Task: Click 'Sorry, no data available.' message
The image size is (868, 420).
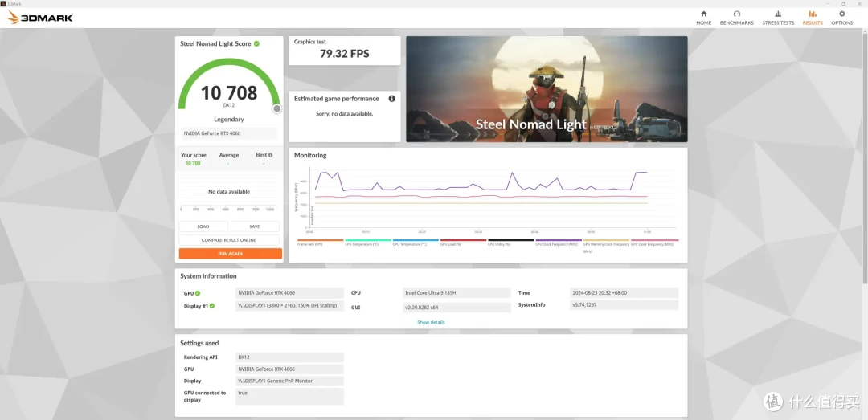Action: coord(344,113)
